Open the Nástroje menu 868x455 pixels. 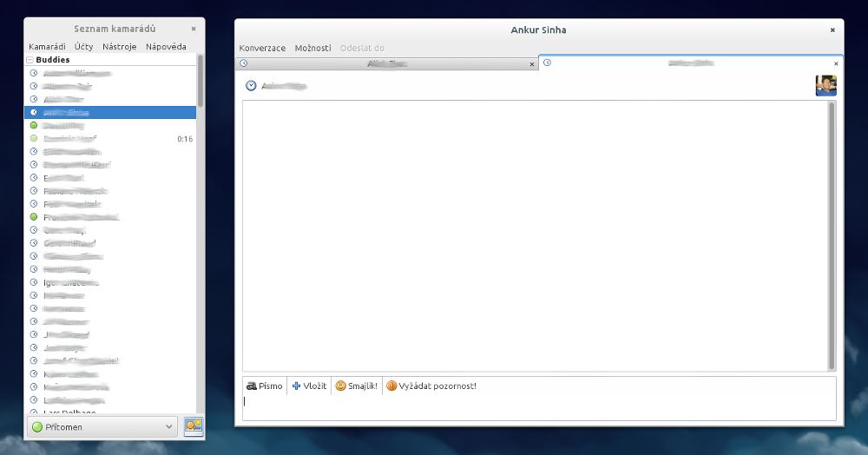click(119, 46)
